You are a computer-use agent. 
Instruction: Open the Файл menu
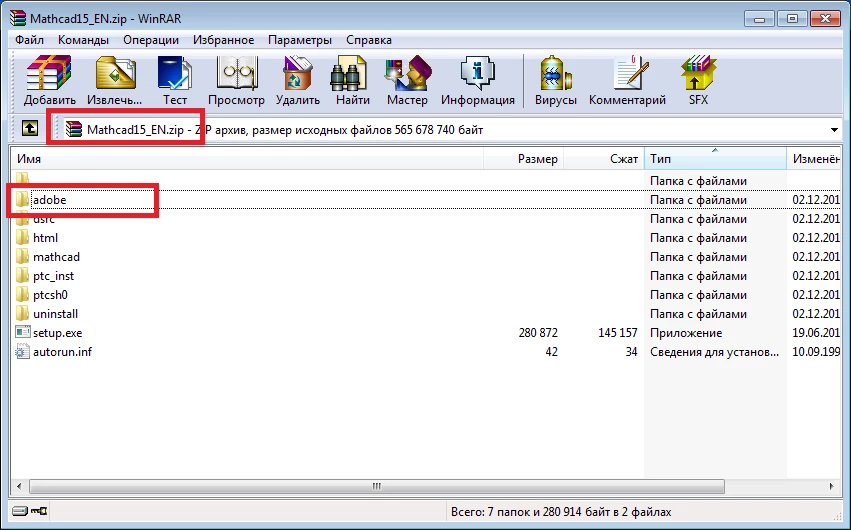(x=29, y=40)
